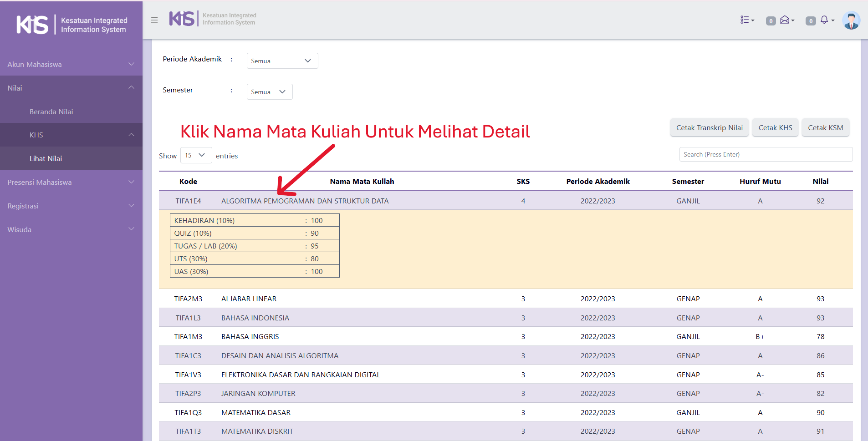Click the Cetak Transkrip Nilai button

709,128
